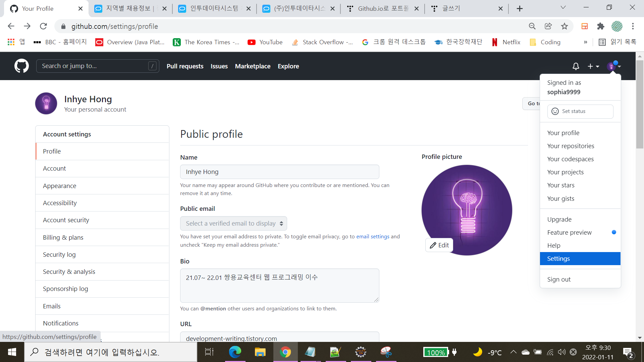Click the Name input field
This screenshot has height=362, width=644.
click(279, 172)
